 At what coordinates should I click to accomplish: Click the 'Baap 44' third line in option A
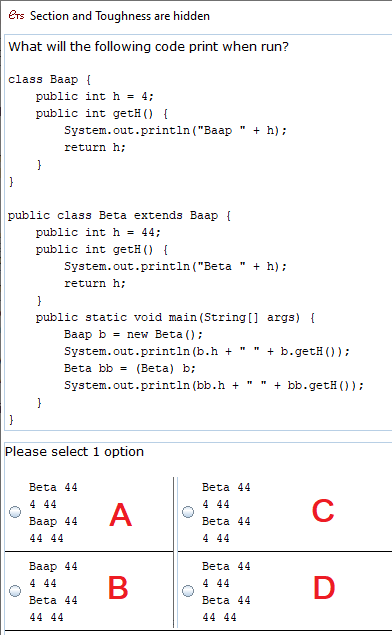[53, 521]
